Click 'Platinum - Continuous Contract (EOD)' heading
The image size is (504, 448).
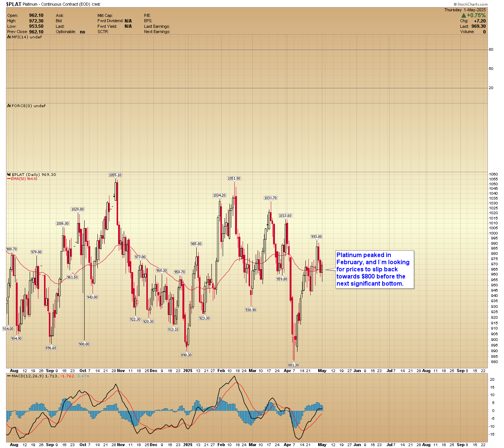[56, 5]
